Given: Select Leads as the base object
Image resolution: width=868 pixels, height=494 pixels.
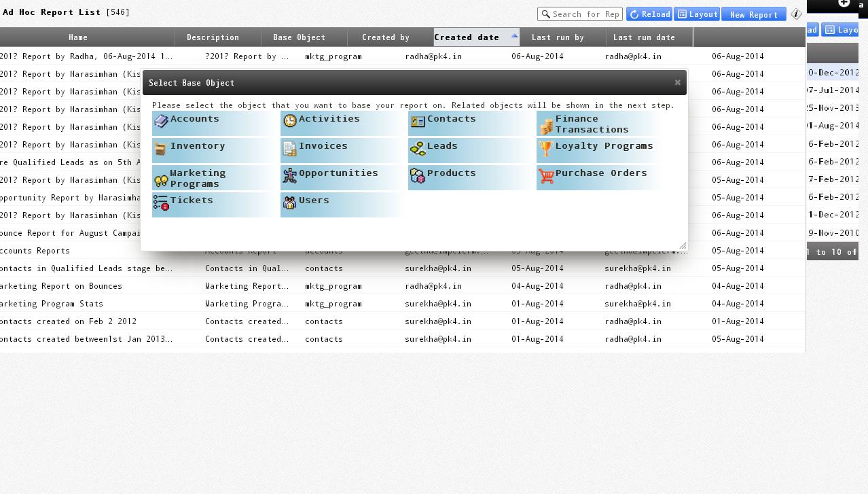Looking at the screenshot, I should 442,146.
